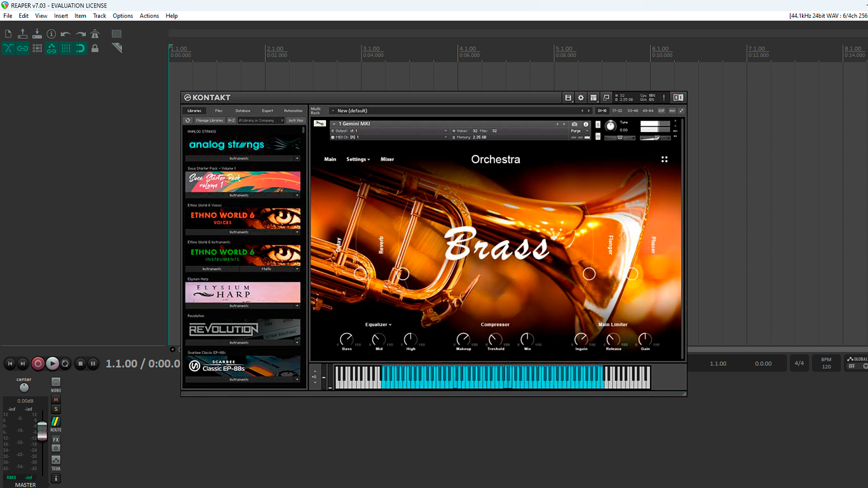868x488 pixels.
Task: Toggle the metronome icon
Action: click(95, 34)
